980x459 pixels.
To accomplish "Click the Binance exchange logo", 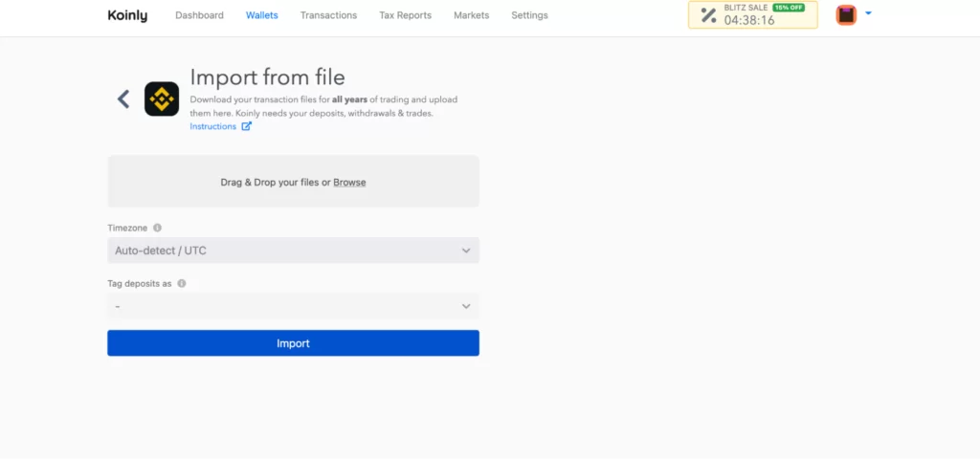I will click(162, 98).
